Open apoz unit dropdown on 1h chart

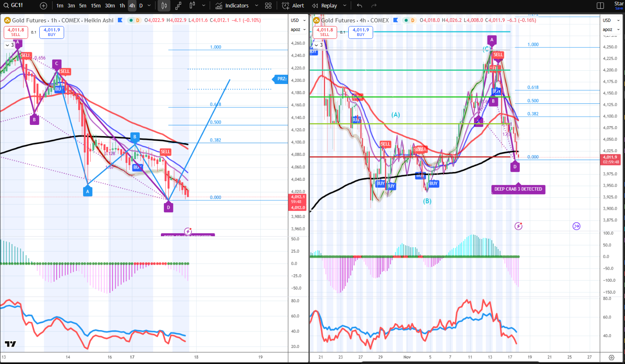(x=298, y=29)
